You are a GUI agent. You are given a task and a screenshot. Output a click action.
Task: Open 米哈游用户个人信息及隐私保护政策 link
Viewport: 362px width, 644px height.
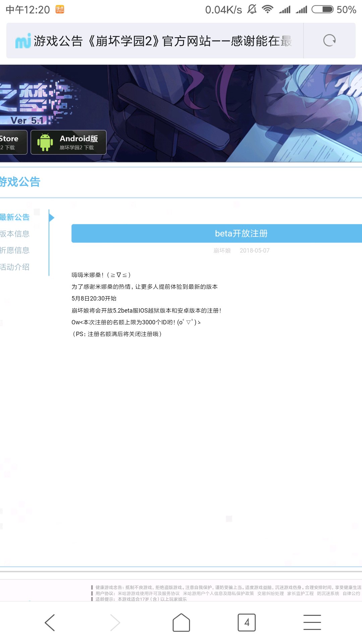click(218, 593)
